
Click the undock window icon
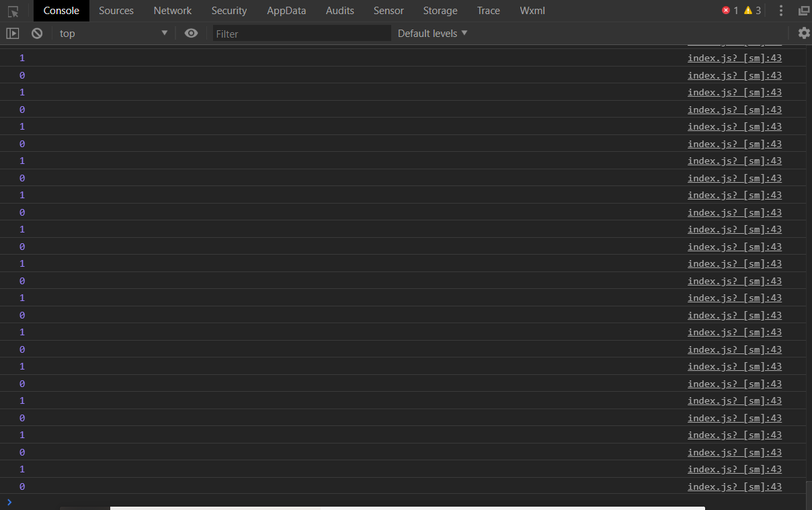coord(804,11)
